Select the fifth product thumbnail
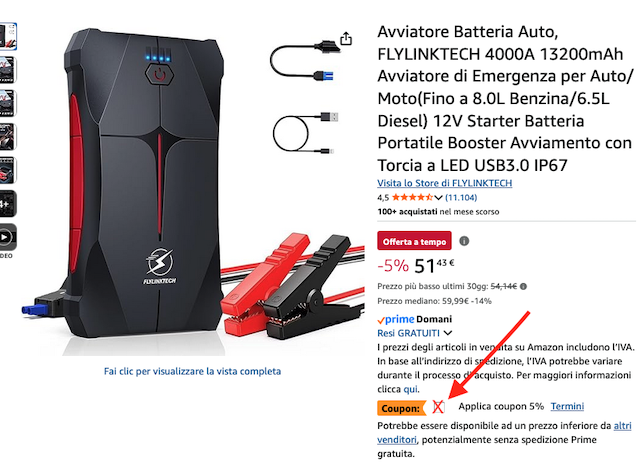 7,170
